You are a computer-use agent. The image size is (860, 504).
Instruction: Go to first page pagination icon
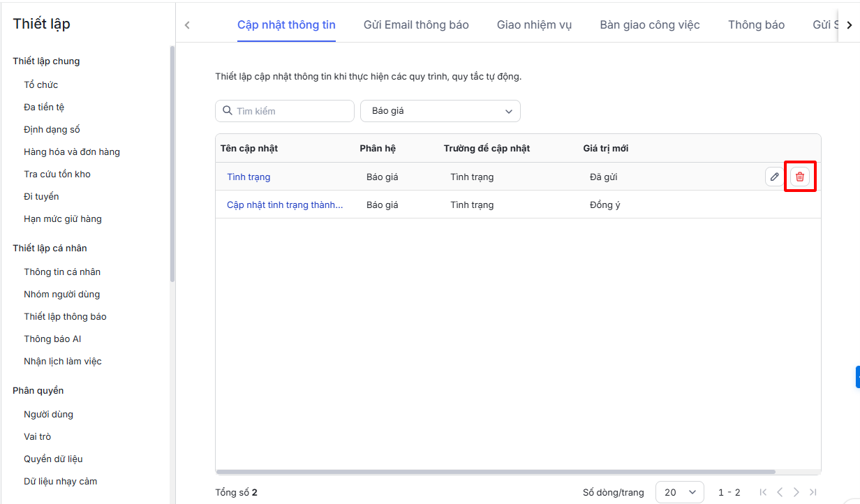click(763, 492)
